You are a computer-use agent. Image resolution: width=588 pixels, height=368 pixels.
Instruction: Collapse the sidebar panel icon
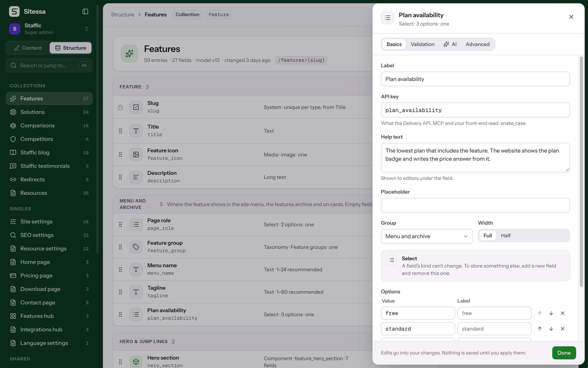click(x=85, y=12)
